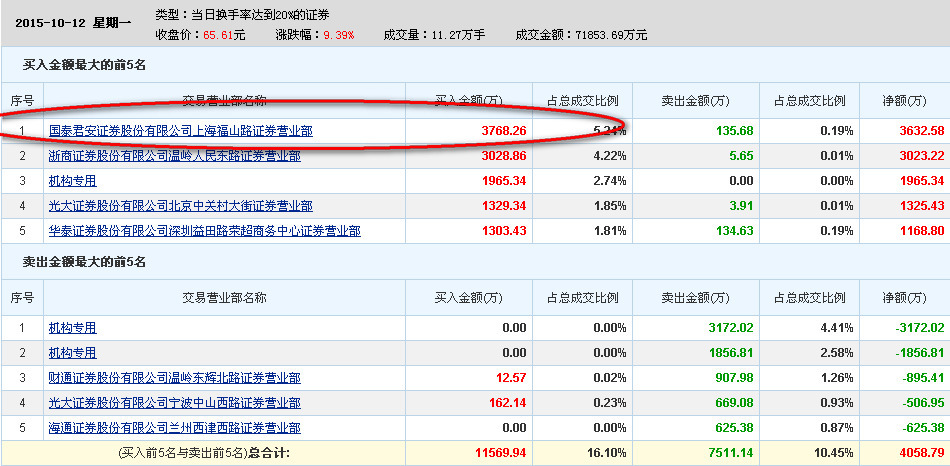Open 华泰证券深圳益田路荣超商务中心证券营业部 link
Image resolution: width=950 pixels, height=466 pixels.
[x=204, y=231]
